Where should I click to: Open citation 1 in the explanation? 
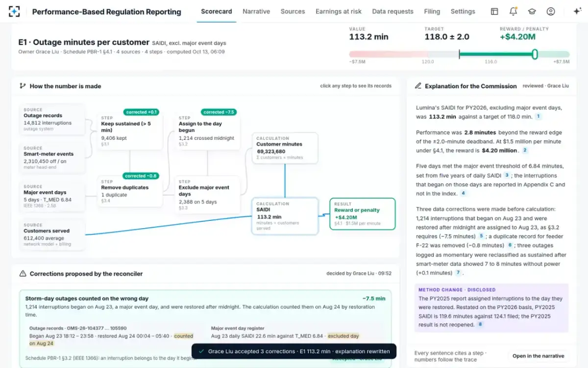pos(538,117)
